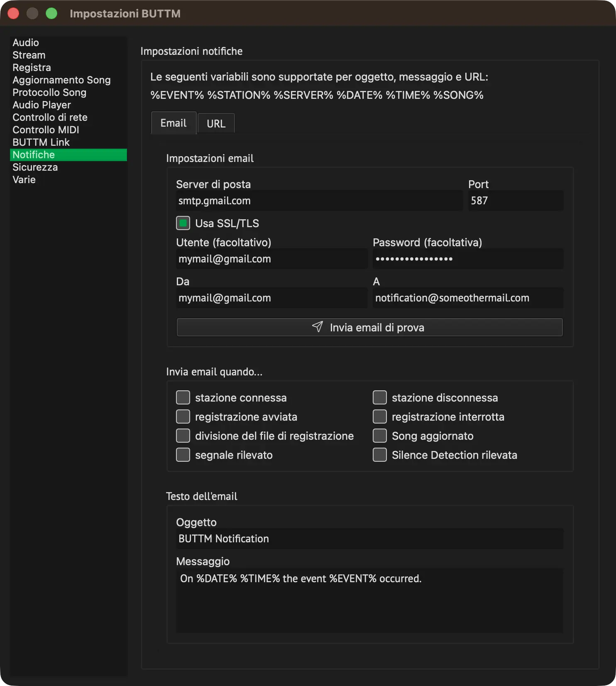Image resolution: width=616 pixels, height=686 pixels.
Task: Select Aggiornamento Song in the sidebar
Action: [68, 80]
